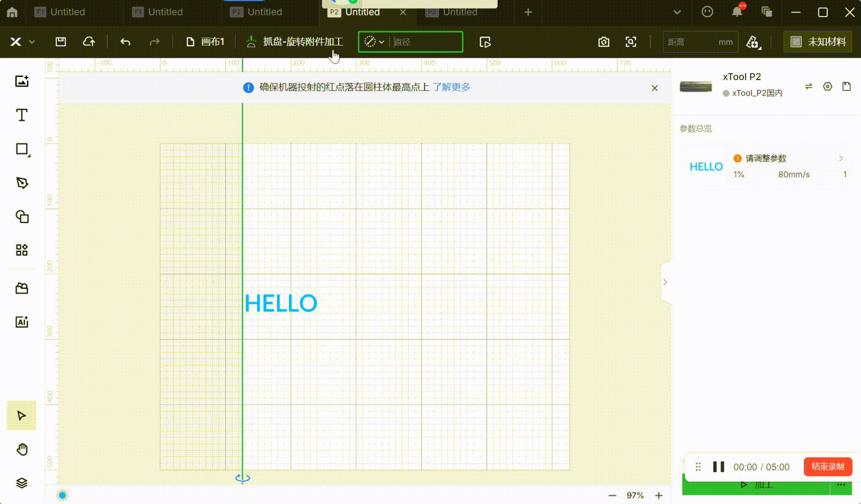Open the feedback smiley icon
This screenshot has height=504, width=861.
(707, 12)
